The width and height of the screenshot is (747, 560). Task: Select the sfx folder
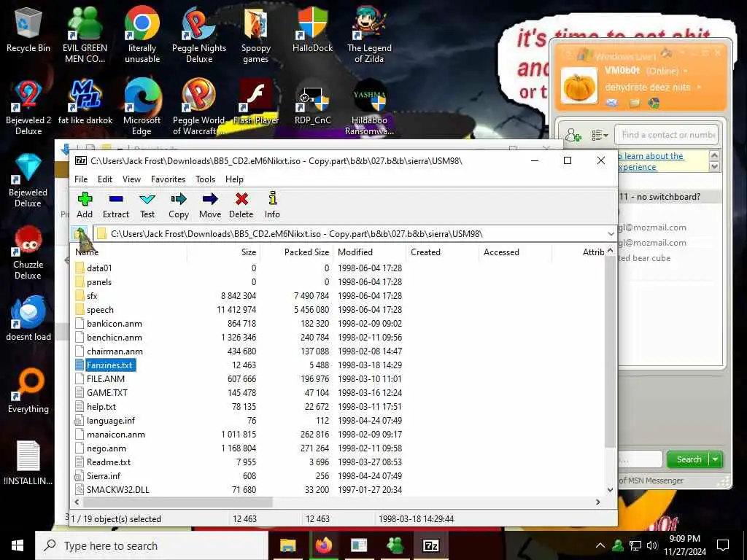[92, 296]
